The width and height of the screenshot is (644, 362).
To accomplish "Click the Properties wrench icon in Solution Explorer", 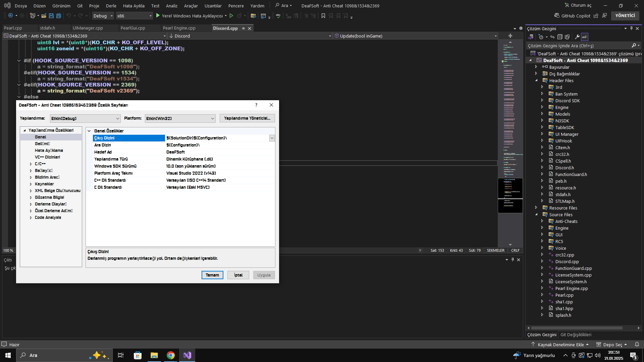I will coord(577,37).
